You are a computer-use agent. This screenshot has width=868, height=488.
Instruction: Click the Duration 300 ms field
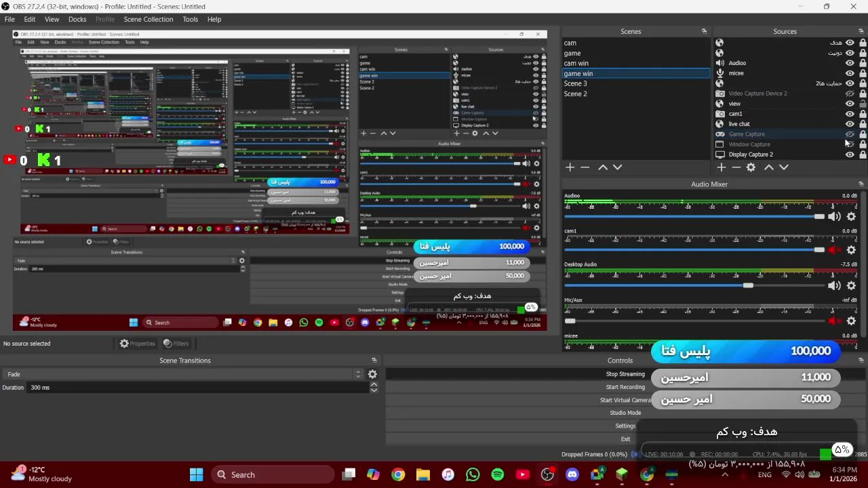pyautogui.click(x=198, y=388)
